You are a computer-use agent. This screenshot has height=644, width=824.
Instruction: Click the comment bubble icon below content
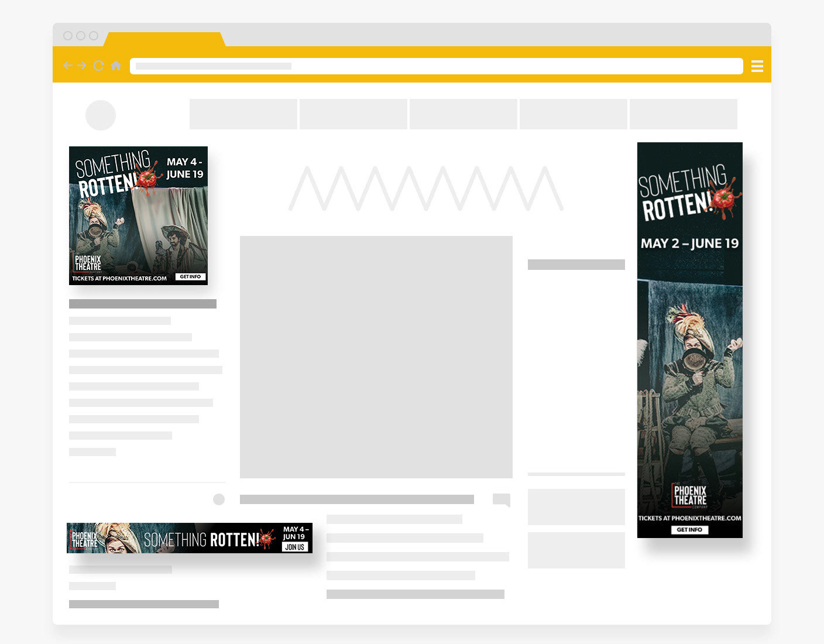[x=502, y=500]
